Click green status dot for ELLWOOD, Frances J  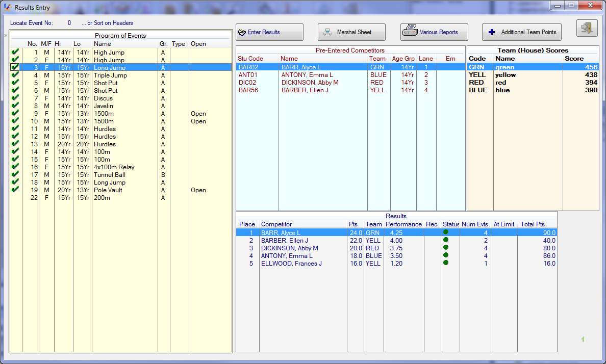point(446,263)
